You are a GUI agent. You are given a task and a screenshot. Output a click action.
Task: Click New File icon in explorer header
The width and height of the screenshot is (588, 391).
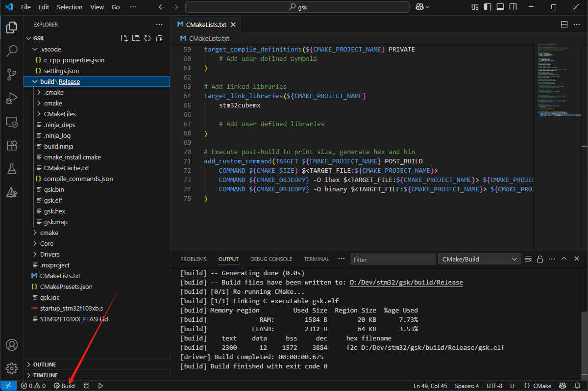[124, 38]
